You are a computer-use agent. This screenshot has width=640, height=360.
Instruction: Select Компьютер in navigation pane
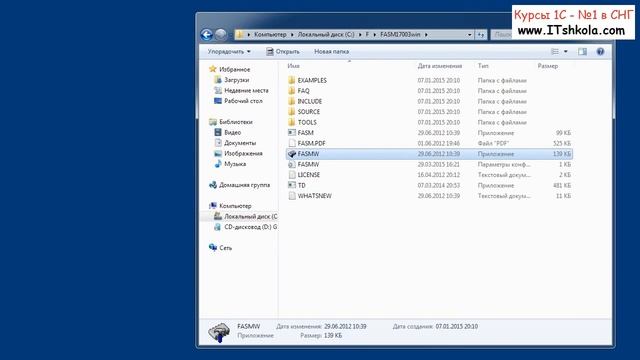point(235,206)
